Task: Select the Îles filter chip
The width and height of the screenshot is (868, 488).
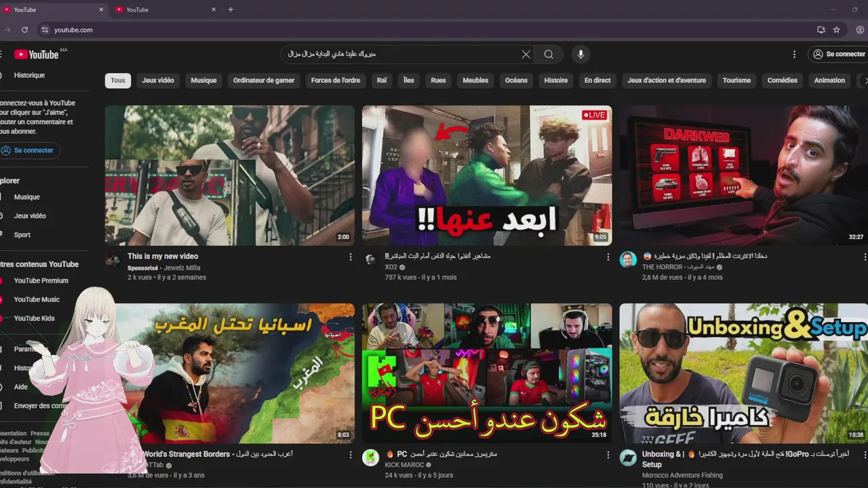Action: point(409,80)
